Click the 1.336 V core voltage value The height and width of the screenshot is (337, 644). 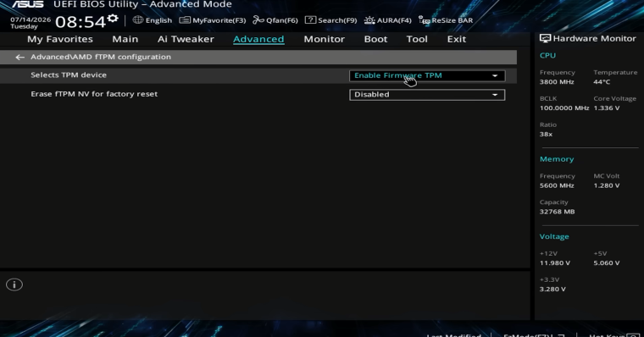607,108
